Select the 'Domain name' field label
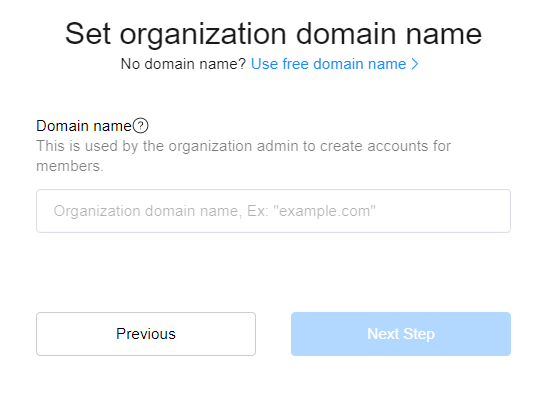Screen dimensions: 553x393 84,126
